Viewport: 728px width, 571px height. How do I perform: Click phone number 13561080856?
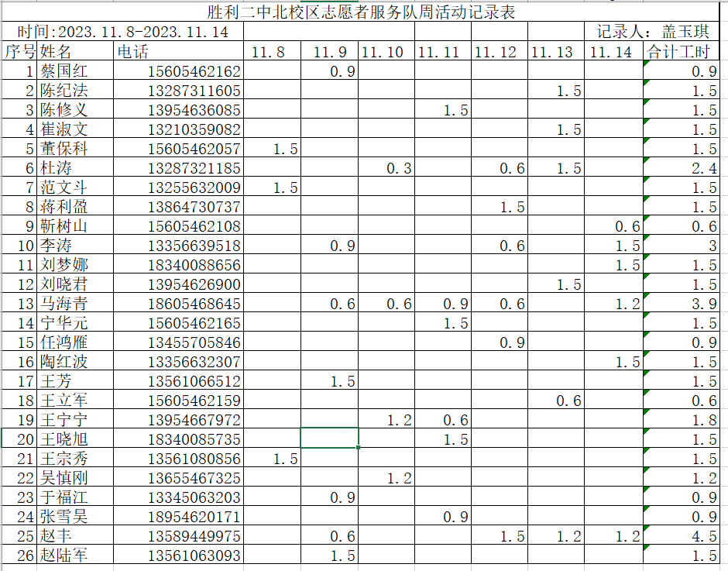coord(179,458)
